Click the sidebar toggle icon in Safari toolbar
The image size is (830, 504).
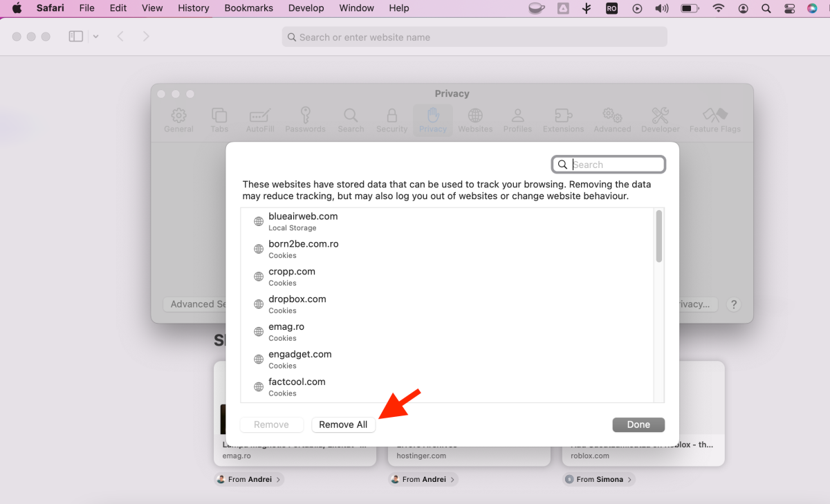point(75,37)
